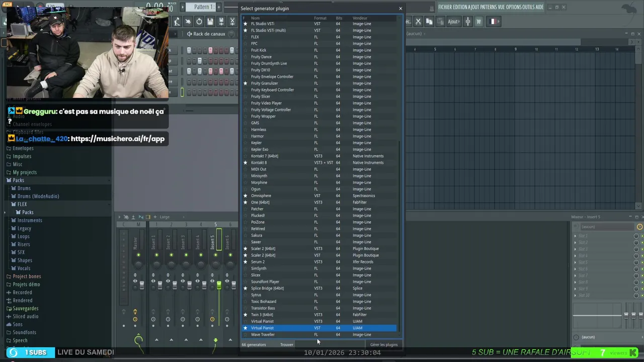Toggle favorite star for Kontakt 8
This screenshot has height=362, width=644.
246,162
